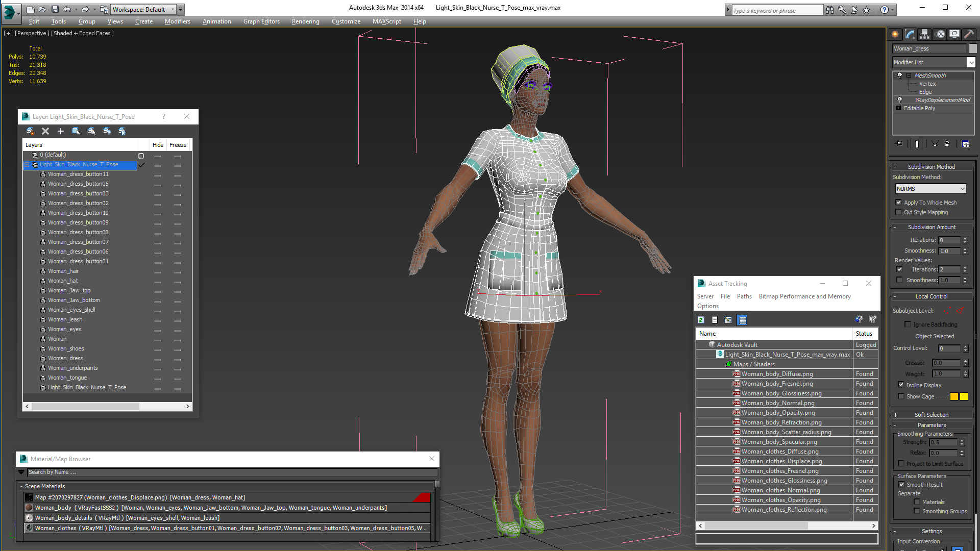Click the Open File icon in quick access toolbar
The width and height of the screenshot is (980, 551).
click(43, 9)
